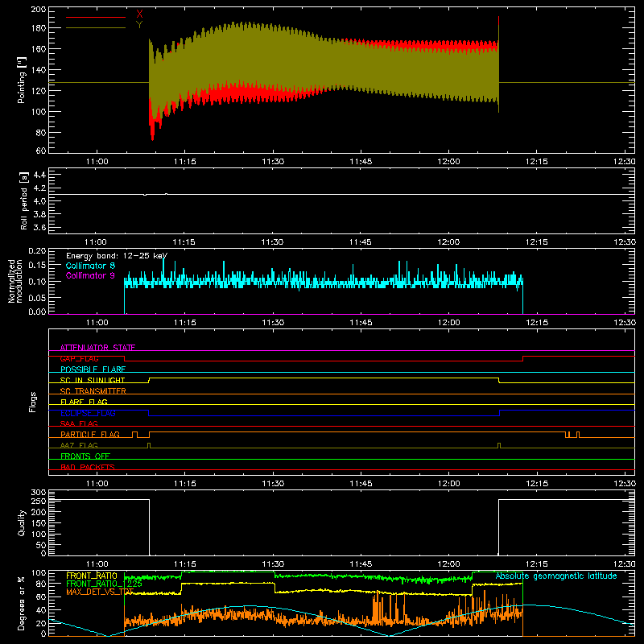Click the olive Y legend line
The width and height of the screenshot is (644, 644).
point(96,27)
